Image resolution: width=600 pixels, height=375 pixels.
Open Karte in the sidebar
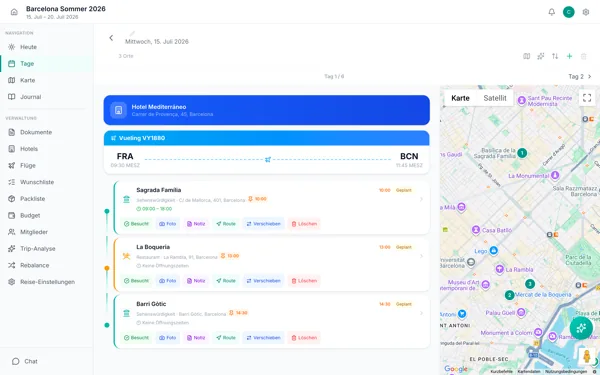(46, 80)
